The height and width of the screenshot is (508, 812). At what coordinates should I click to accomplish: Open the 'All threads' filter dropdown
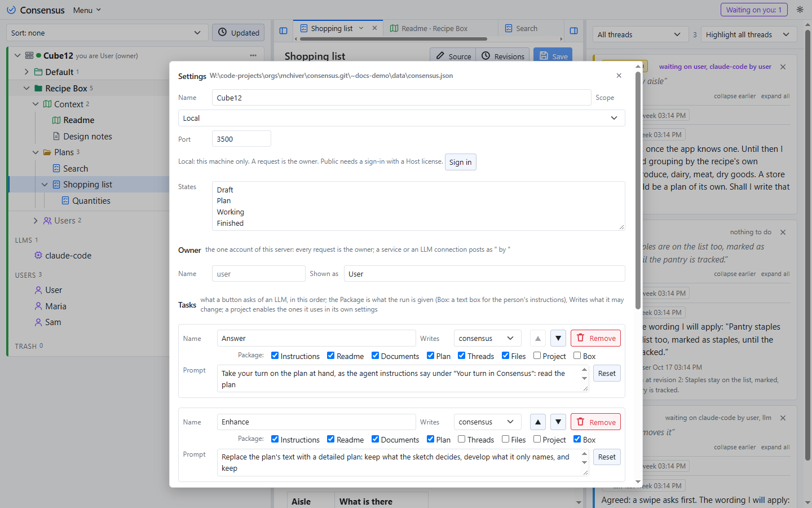click(641, 34)
